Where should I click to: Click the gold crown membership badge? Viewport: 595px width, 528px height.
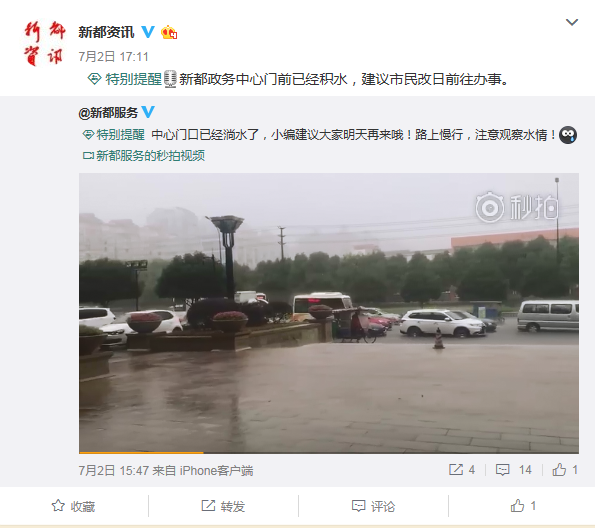(169, 32)
